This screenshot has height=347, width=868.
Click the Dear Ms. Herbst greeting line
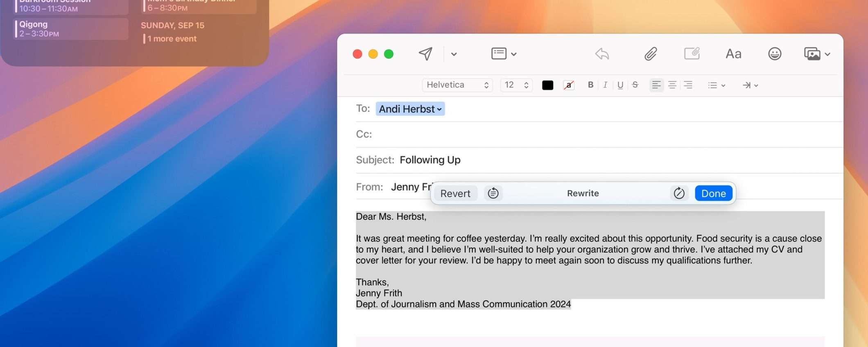point(391,216)
